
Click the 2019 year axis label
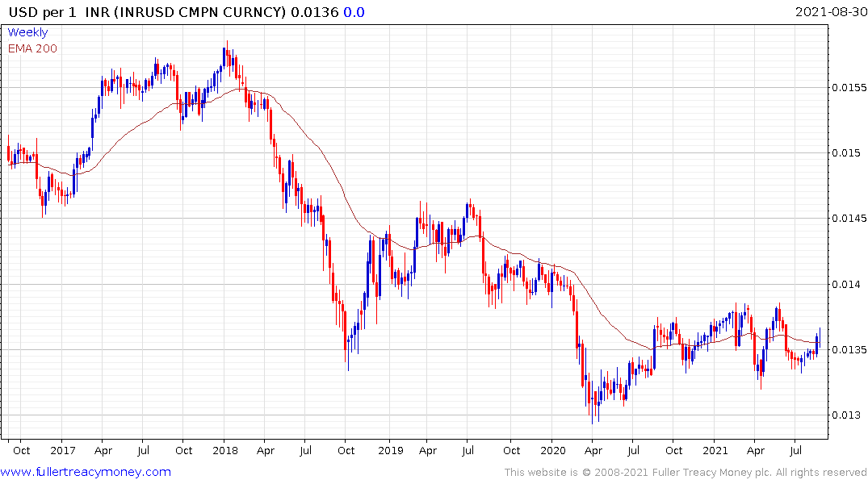coord(390,451)
